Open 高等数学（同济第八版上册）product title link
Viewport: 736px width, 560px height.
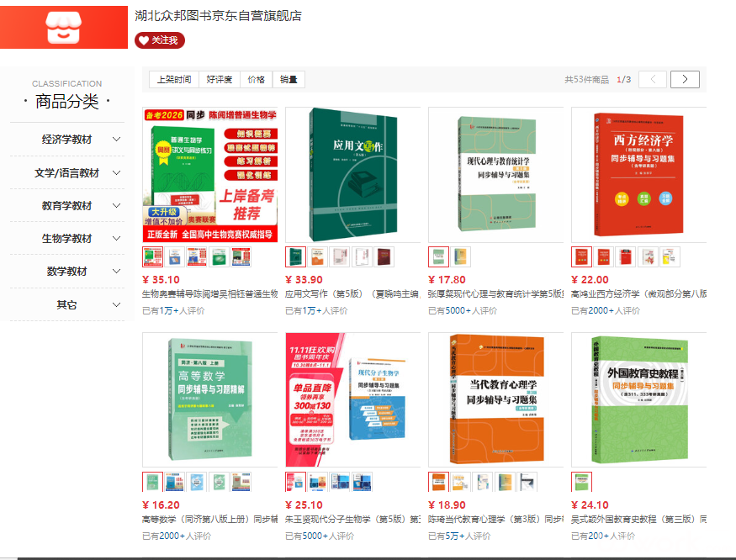(x=209, y=520)
